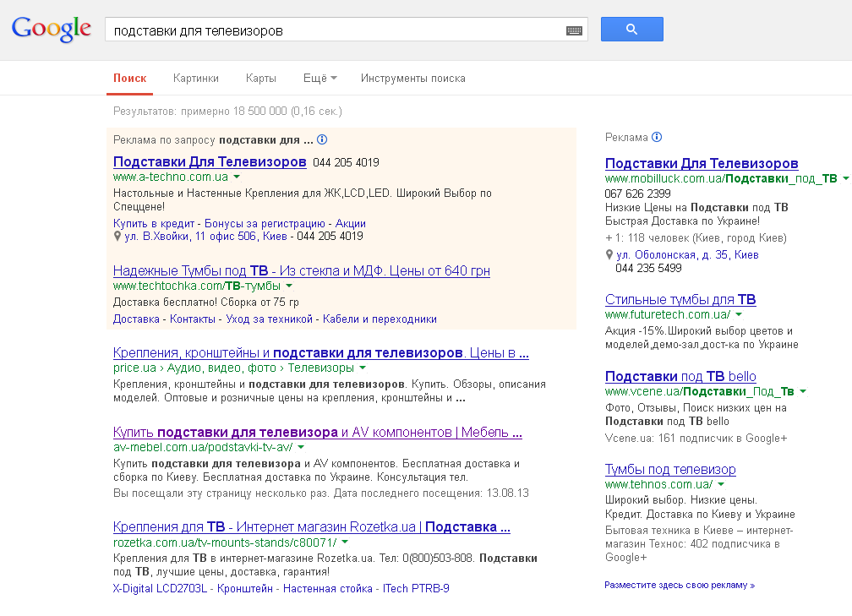
Task: Open 'Купить подставки для телевизора' result
Action: click(317, 433)
